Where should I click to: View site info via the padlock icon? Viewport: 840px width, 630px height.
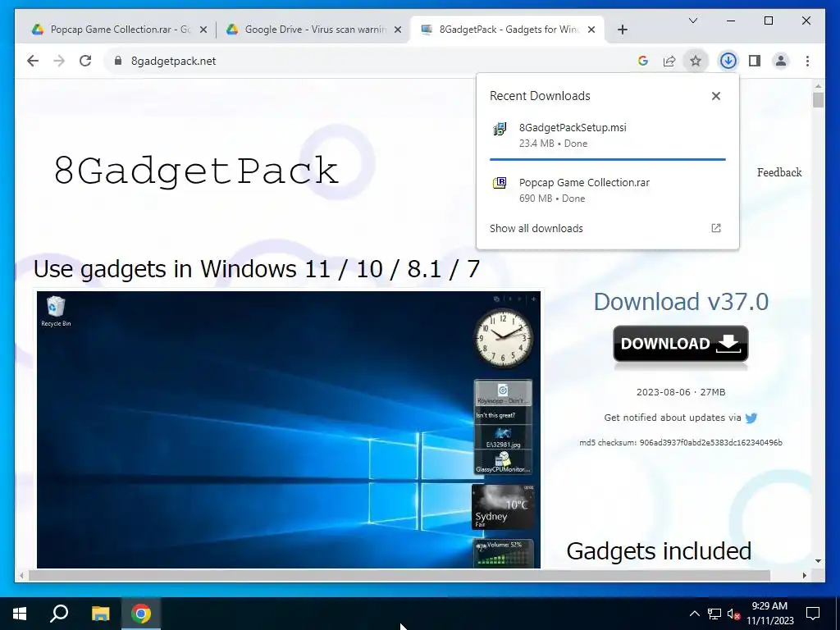118,61
